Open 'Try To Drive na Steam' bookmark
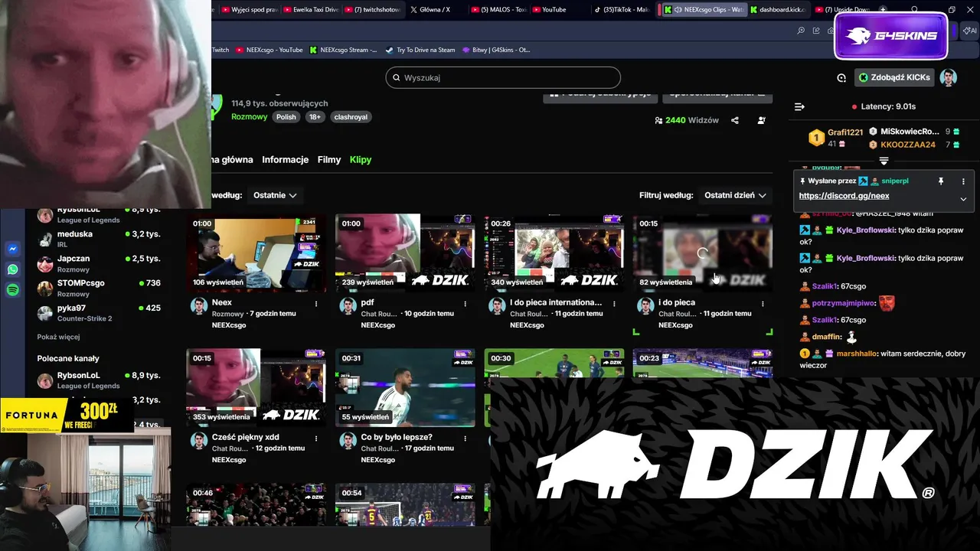Image resolution: width=980 pixels, height=551 pixels. pos(420,50)
